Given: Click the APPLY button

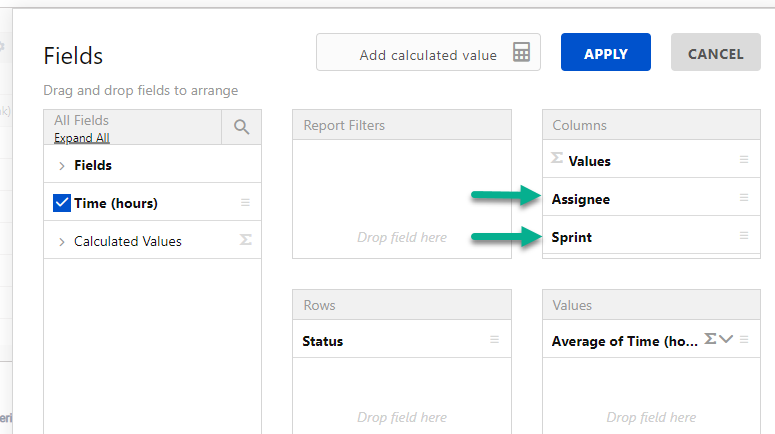Looking at the screenshot, I should pos(605,52).
